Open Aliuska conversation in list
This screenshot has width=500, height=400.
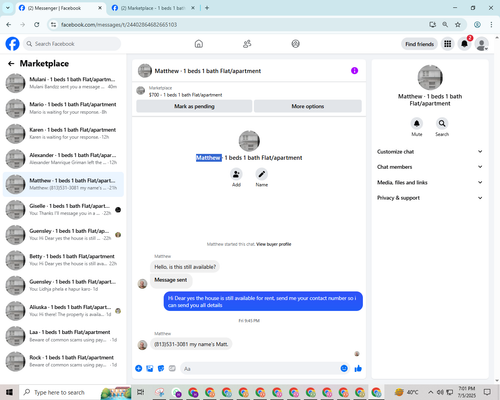pyautogui.click(x=63, y=311)
